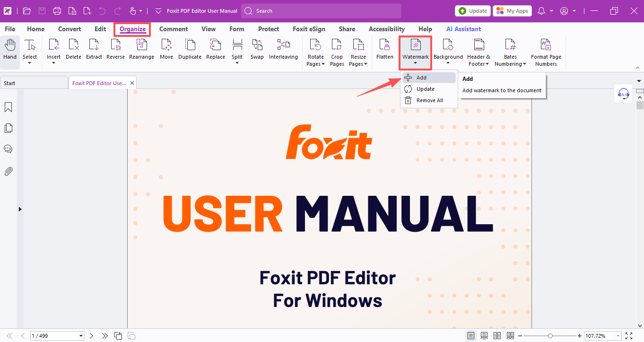Enable continuous facing view mode

[x=510, y=336]
